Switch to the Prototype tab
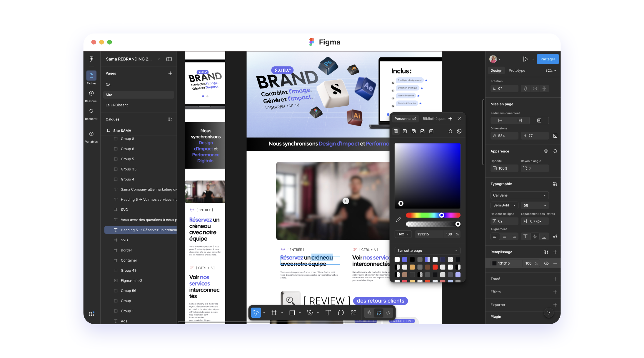Screen dimensions: 644x358 pos(517,71)
